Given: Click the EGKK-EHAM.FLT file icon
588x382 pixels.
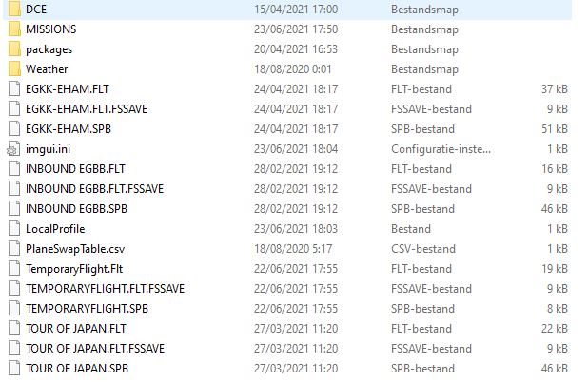Looking at the screenshot, I should coord(12,88).
